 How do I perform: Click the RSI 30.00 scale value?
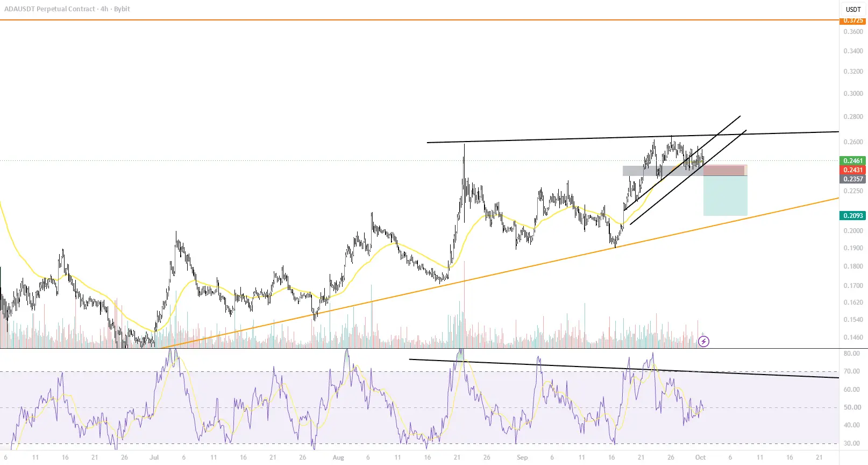coord(852,443)
